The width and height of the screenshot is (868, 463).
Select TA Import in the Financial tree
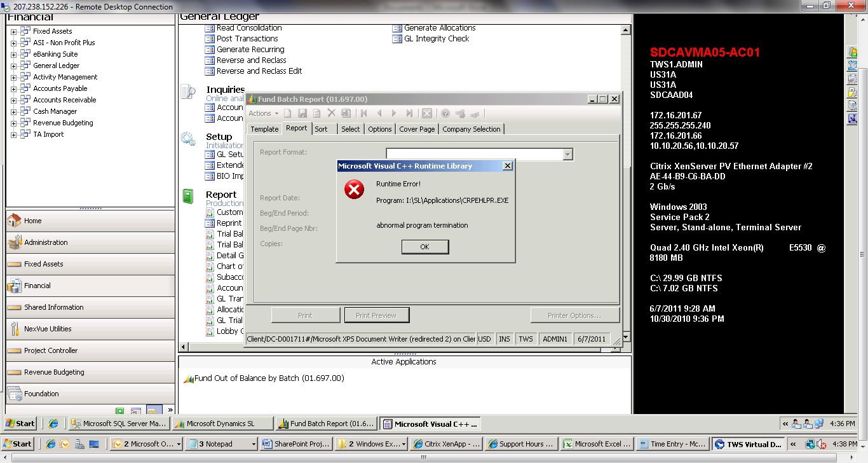(48, 134)
